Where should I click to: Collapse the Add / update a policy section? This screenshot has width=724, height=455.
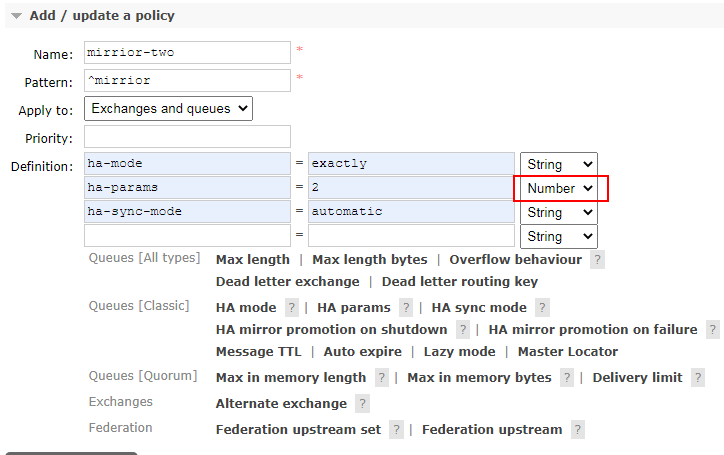coord(17,16)
